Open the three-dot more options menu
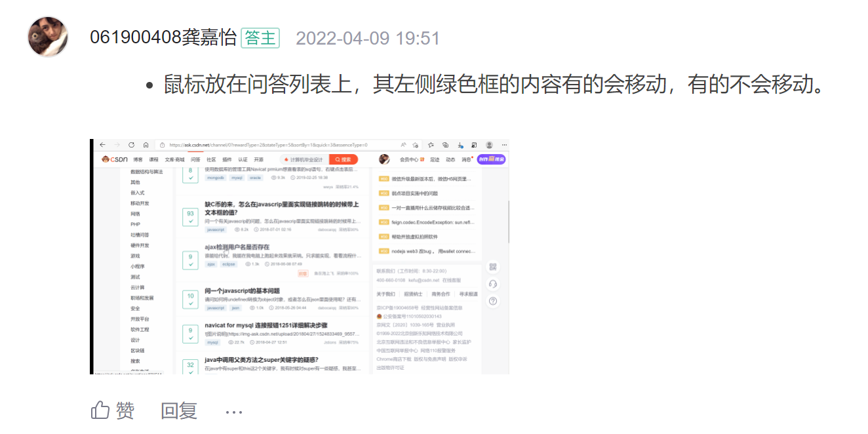This screenshot has width=868, height=434. click(234, 412)
